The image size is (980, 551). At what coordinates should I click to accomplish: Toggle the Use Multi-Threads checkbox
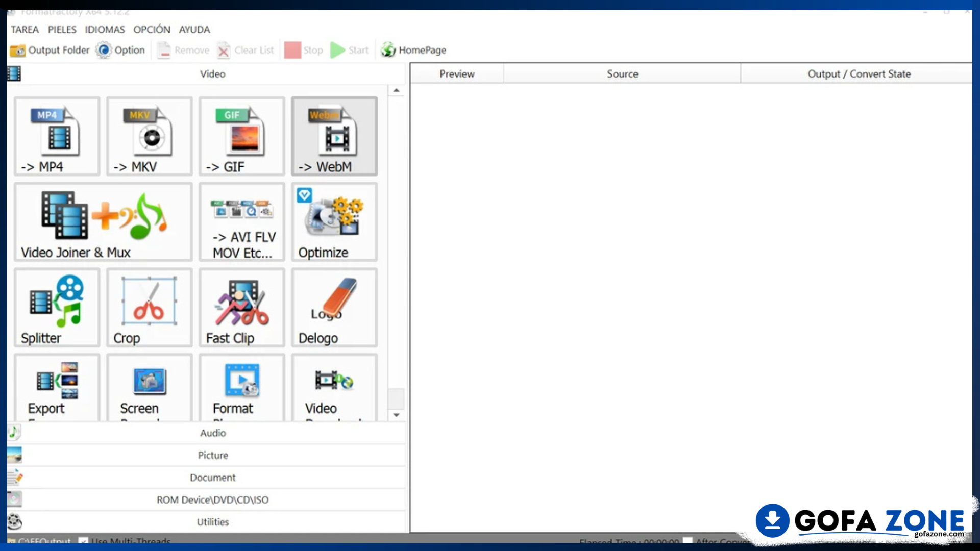click(x=83, y=541)
